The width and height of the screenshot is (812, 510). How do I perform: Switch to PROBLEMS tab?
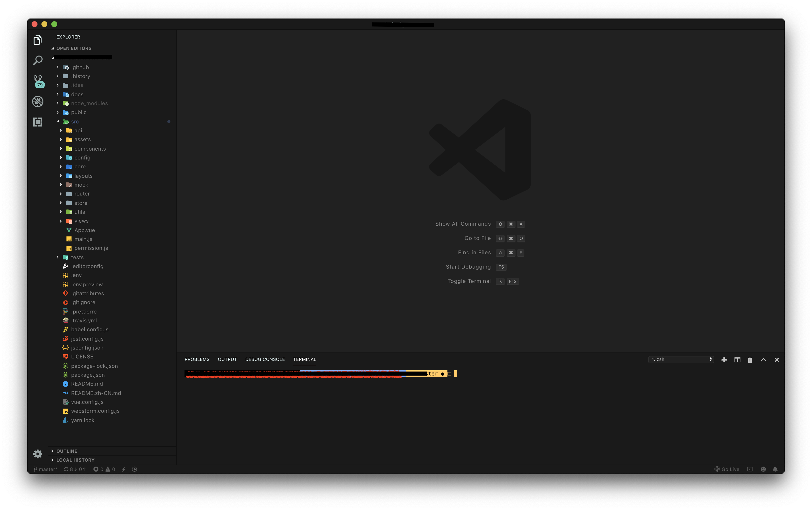(197, 359)
